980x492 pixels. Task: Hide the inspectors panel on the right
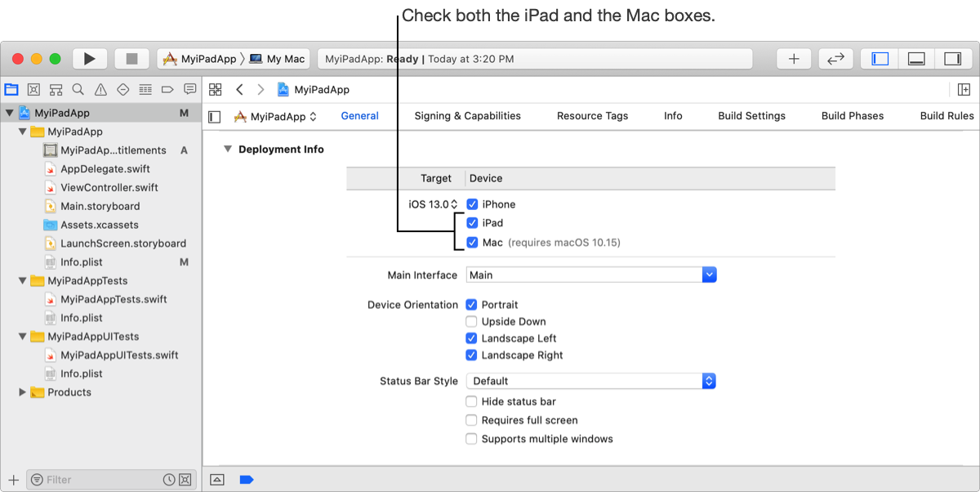952,59
